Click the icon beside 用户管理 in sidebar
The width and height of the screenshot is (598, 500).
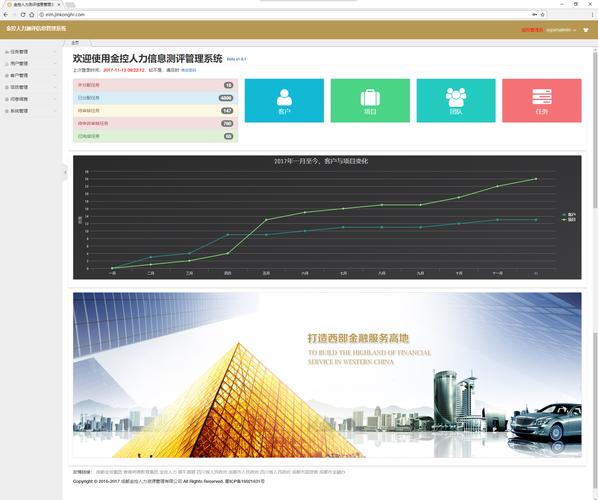pyautogui.click(x=6, y=64)
